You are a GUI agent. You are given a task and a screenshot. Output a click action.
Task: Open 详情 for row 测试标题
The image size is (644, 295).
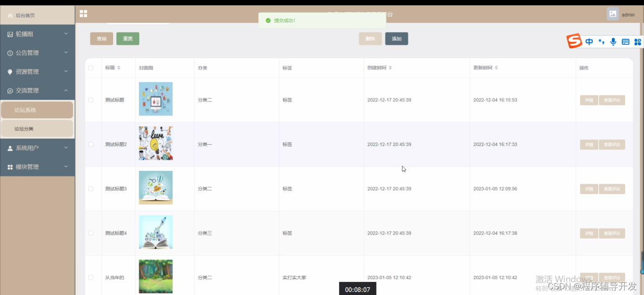589,100
